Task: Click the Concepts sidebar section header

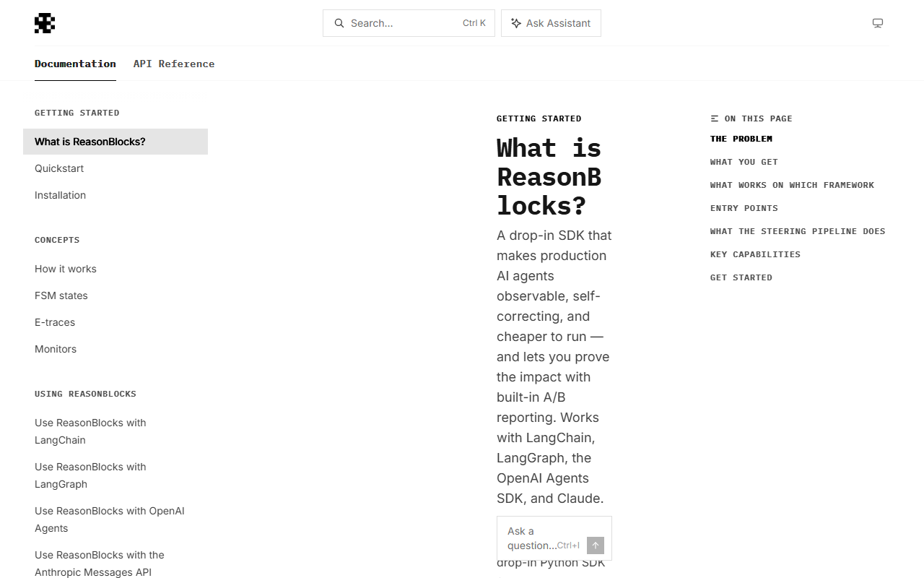Action: (57, 240)
